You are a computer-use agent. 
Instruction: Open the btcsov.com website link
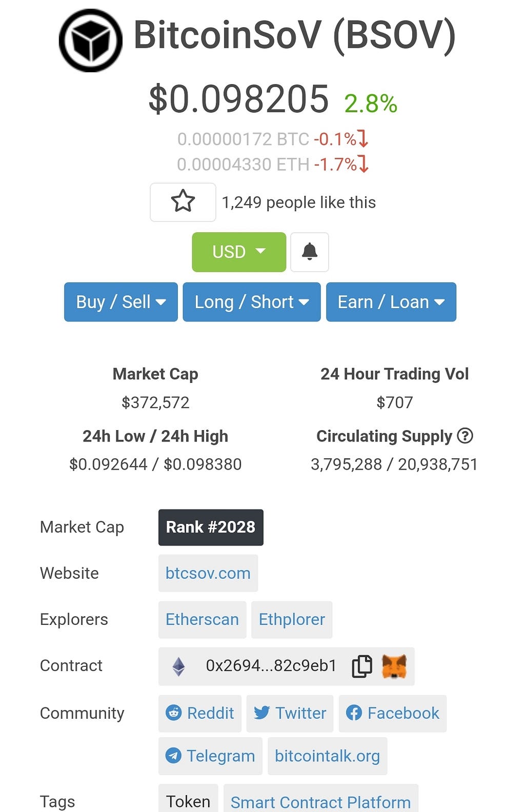point(208,573)
